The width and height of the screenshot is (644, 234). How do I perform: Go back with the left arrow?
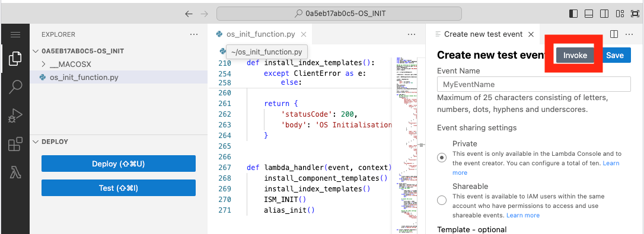[x=189, y=14]
